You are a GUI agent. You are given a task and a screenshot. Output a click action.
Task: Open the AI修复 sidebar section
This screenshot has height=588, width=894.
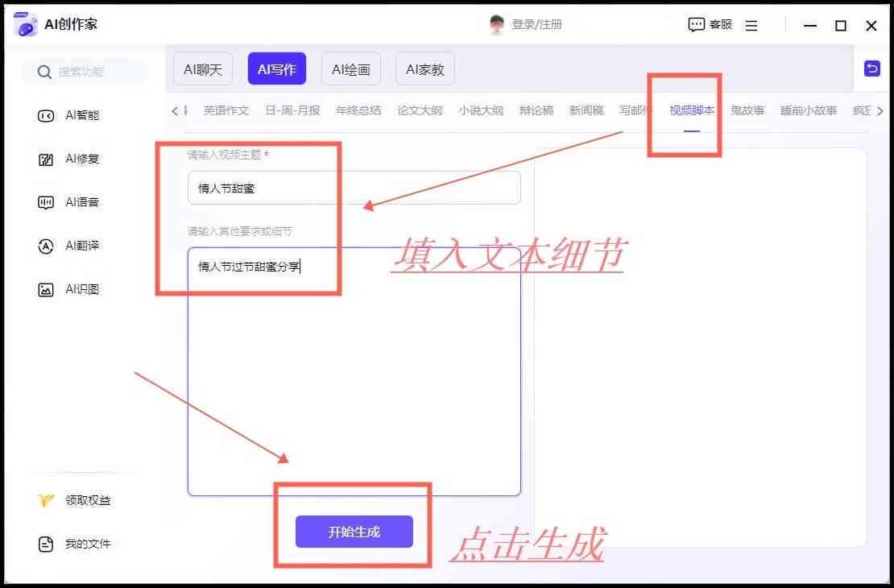(x=68, y=159)
